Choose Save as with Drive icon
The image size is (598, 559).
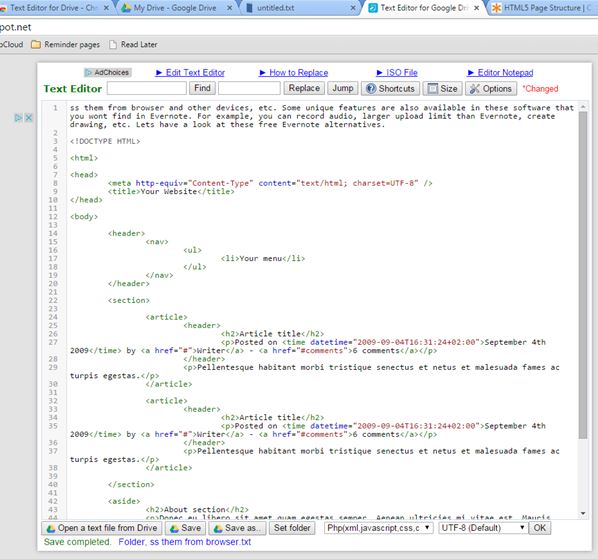point(236,528)
